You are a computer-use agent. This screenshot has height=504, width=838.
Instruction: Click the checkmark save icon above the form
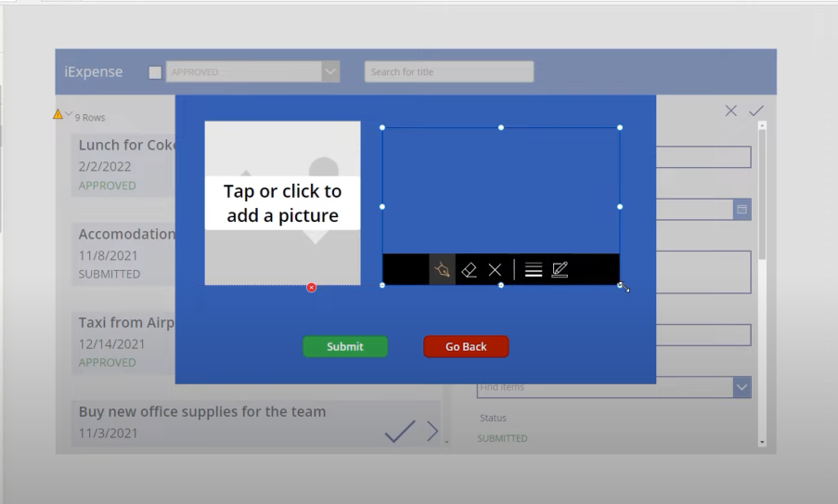pyautogui.click(x=756, y=110)
